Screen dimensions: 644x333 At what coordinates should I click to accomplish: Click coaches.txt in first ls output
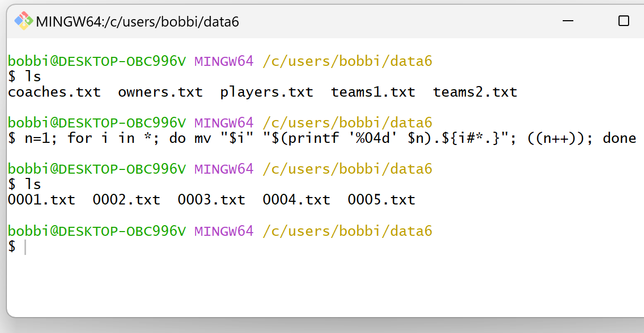(54, 92)
